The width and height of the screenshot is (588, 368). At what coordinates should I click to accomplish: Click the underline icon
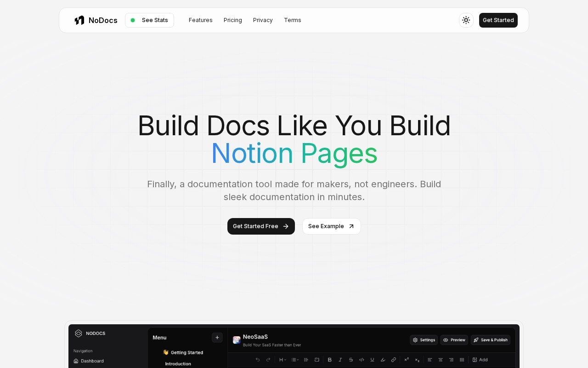click(372, 360)
